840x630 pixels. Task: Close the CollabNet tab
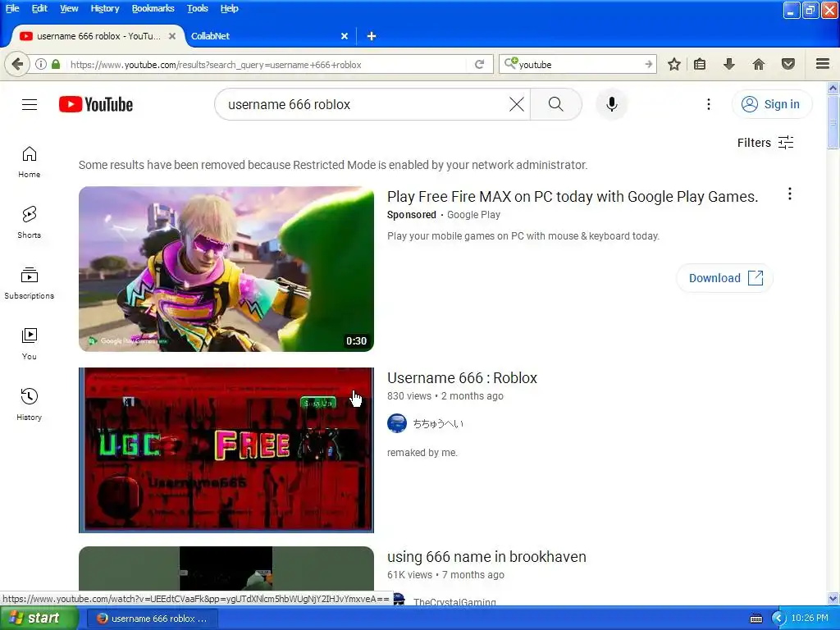click(345, 36)
